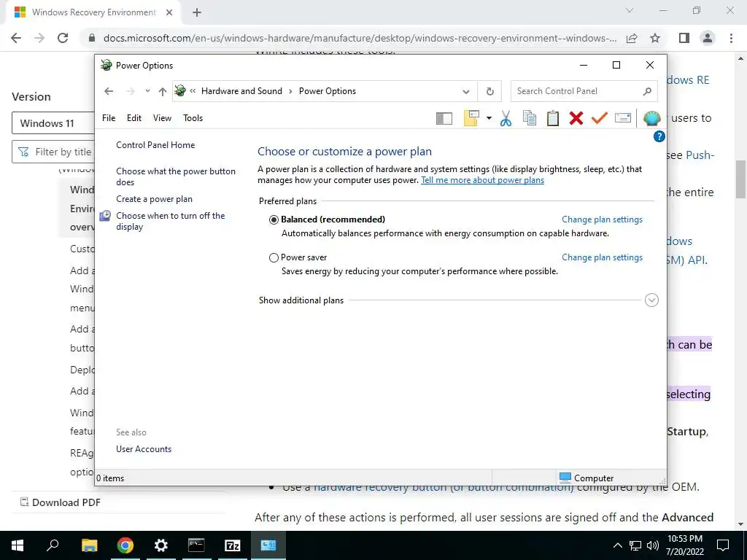Open Chrome three-dot menu
The image size is (747, 560).
tap(731, 38)
